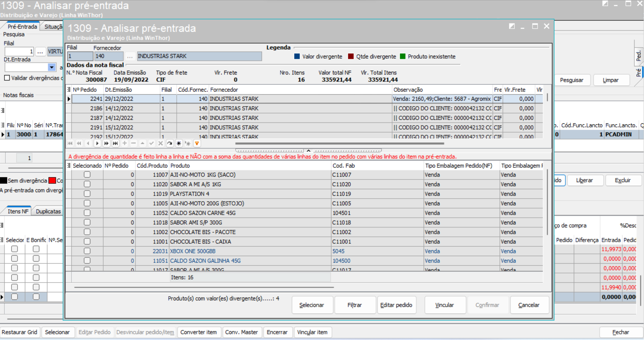This screenshot has height=340, width=644.
Task: Switch to the Duplicatas tab
Action: pos(48,211)
